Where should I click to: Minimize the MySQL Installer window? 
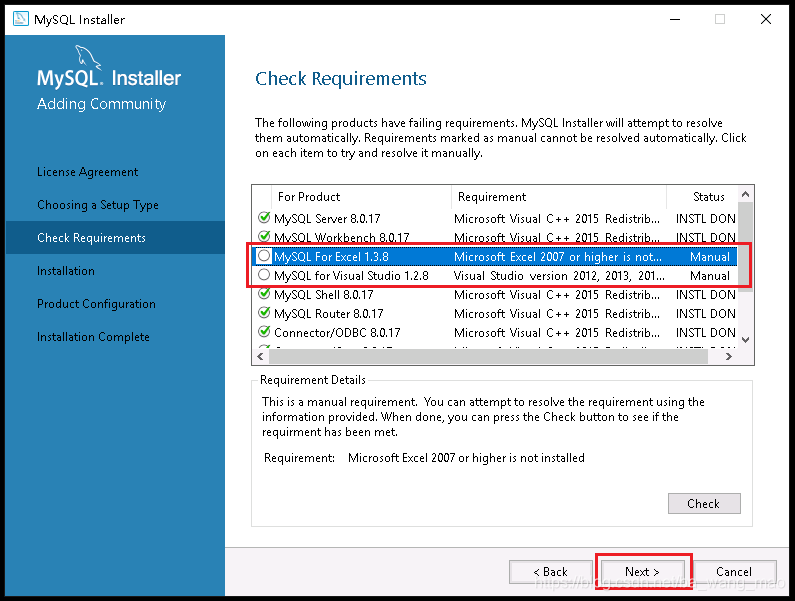pos(675,19)
